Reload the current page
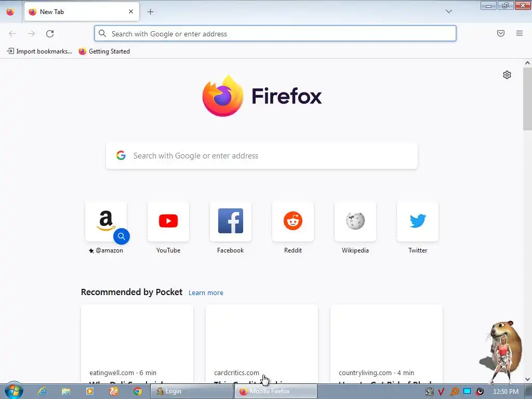Screen dimensions: 532x399 pos(50,34)
